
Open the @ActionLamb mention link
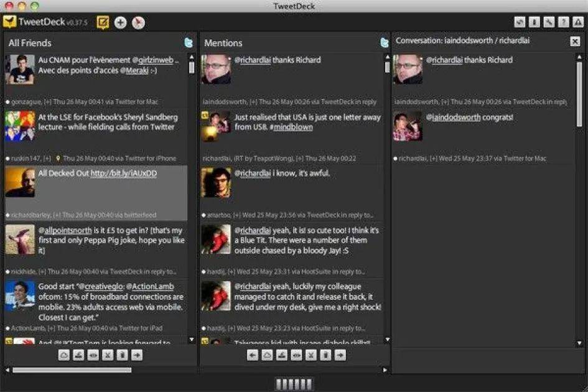pyautogui.click(x=150, y=287)
